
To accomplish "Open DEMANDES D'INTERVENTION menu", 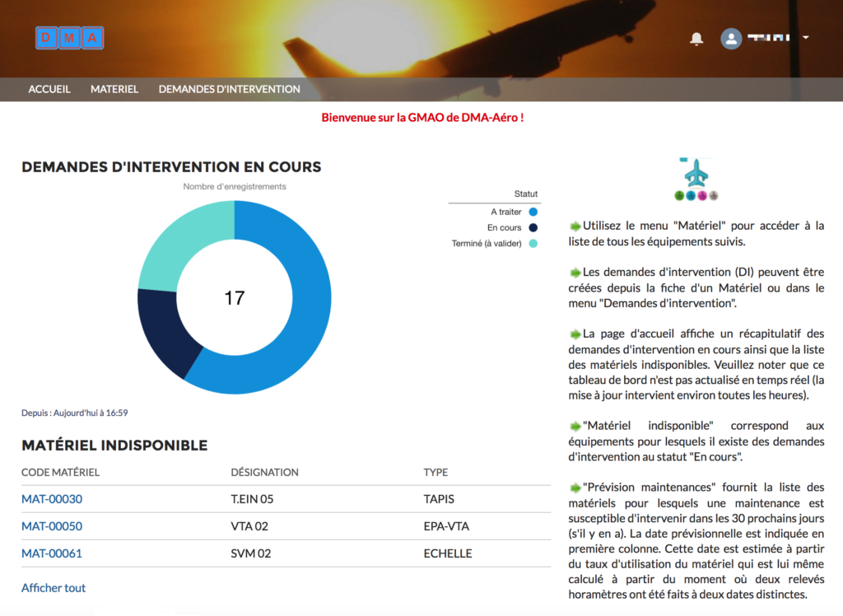I will pyautogui.click(x=229, y=89).
